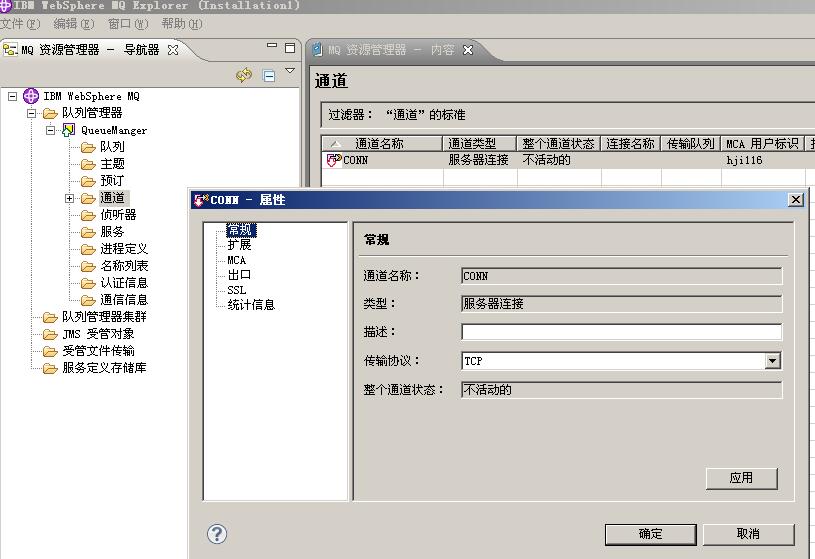Click the 应用 button

pyautogui.click(x=742, y=478)
